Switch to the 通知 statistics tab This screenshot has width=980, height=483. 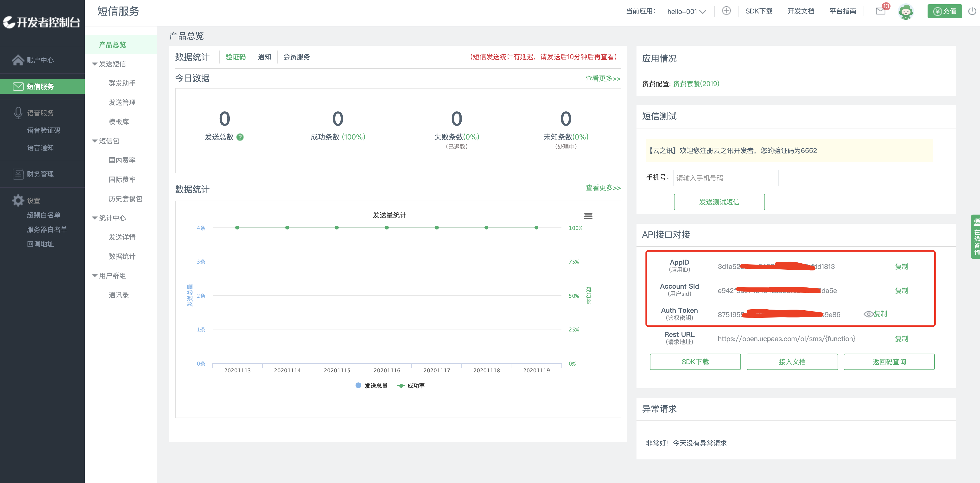click(264, 57)
